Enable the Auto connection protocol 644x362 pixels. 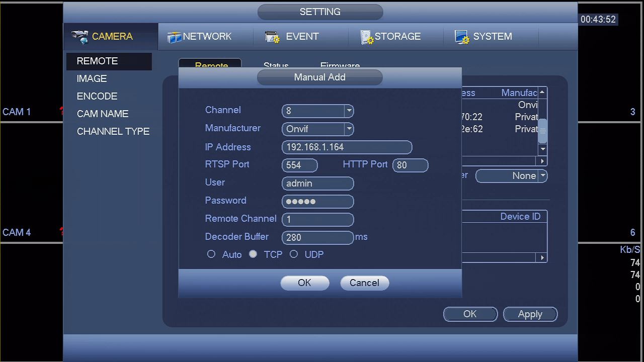tap(211, 254)
